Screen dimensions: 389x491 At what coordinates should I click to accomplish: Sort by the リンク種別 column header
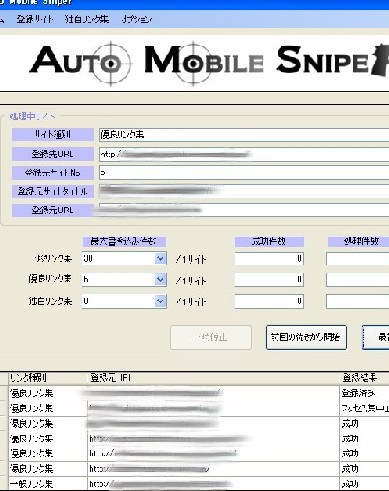pyautogui.click(x=47, y=378)
